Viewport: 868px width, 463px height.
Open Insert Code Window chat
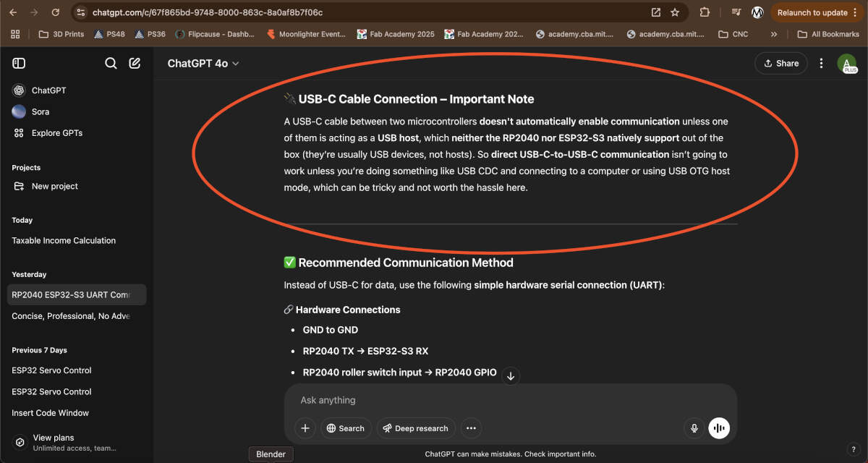77,413
